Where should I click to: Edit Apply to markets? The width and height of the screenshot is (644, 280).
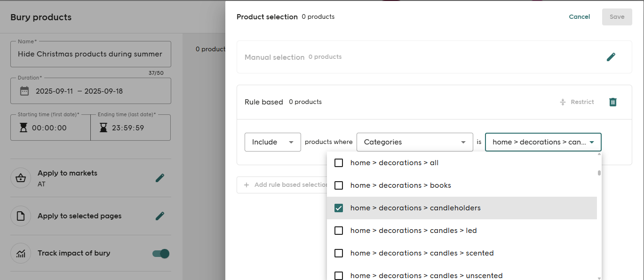point(160,178)
